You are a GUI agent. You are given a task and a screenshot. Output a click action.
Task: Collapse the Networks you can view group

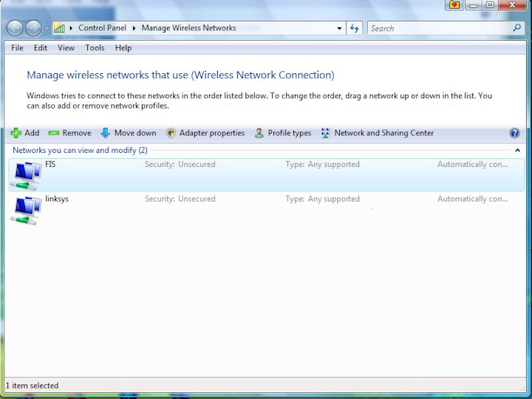coord(517,150)
